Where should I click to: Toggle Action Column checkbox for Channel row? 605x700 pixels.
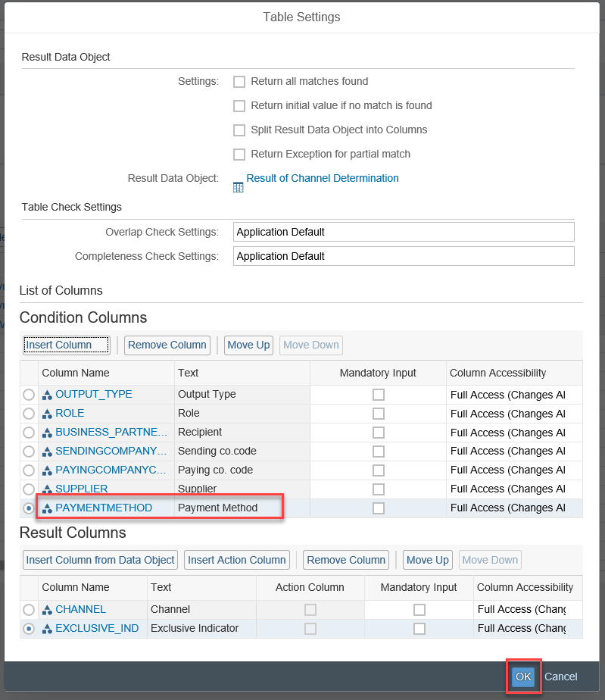coord(310,610)
